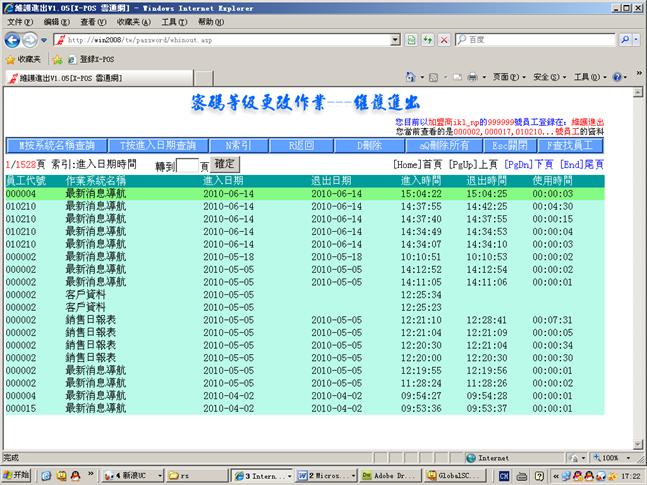Click the IE Back navigation arrow
This screenshot has width=647, height=485.
13,40
